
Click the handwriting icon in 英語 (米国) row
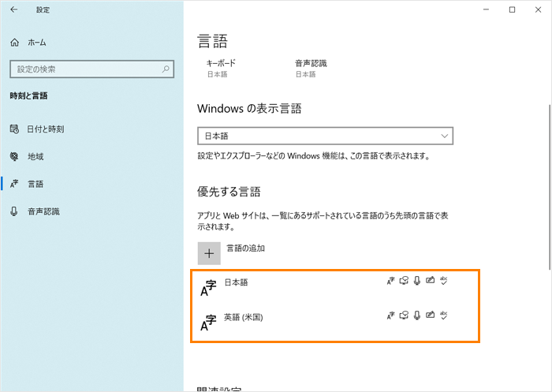click(431, 315)
